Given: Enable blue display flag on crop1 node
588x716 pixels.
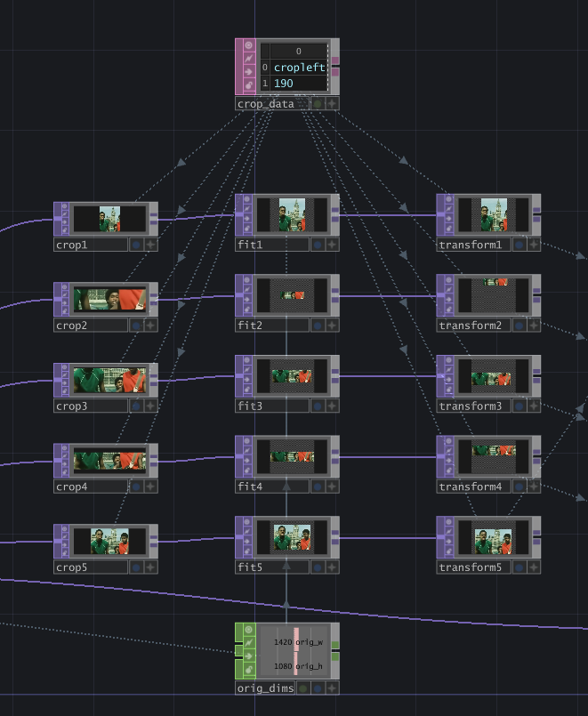Looking at the screenshot, I should click(136, 245).
